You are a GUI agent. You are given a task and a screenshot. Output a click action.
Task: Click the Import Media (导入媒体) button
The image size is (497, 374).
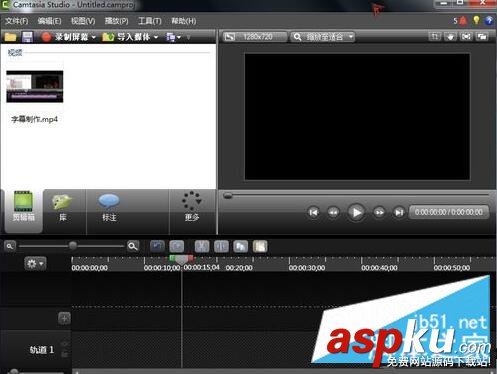tap(127, 37)
